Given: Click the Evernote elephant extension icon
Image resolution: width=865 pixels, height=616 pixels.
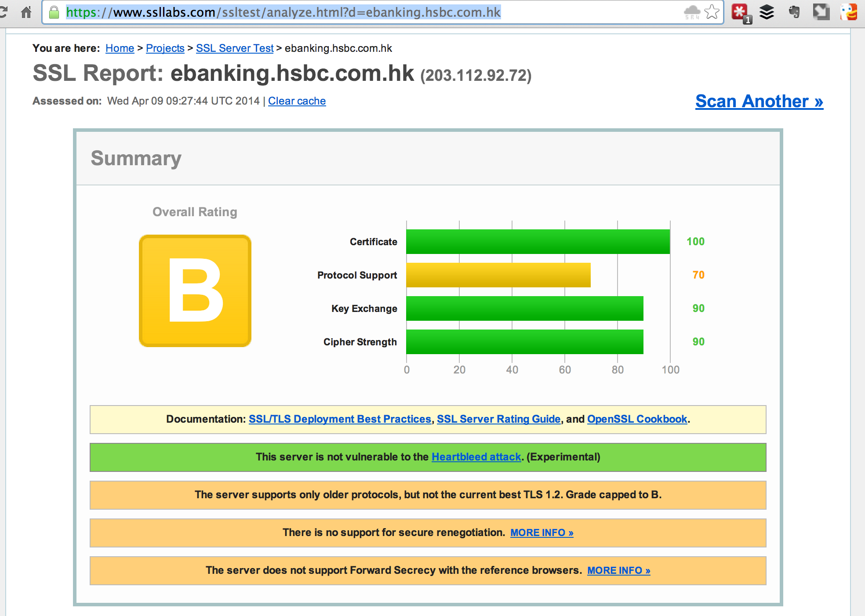Looking at the screenshot, I should 794,12.
